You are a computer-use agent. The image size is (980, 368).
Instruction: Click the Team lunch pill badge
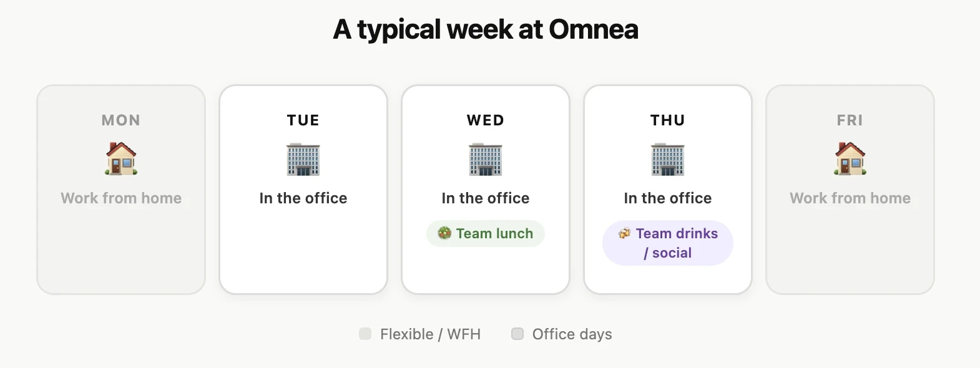point(486,233)
